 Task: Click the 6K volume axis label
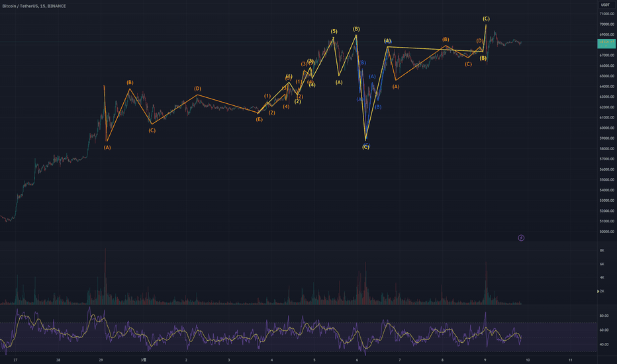pyautogui.click(x=602, y=264)
